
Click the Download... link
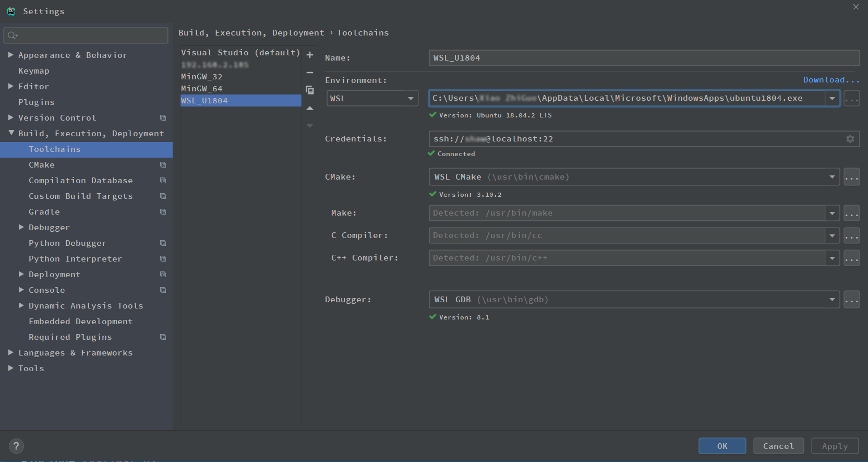[831, 80]
